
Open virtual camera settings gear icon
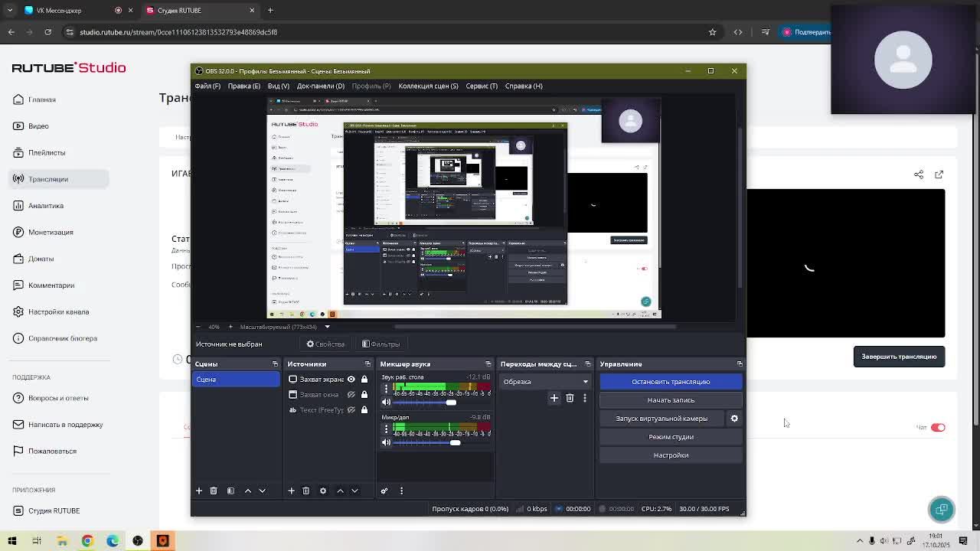[734, 419]
